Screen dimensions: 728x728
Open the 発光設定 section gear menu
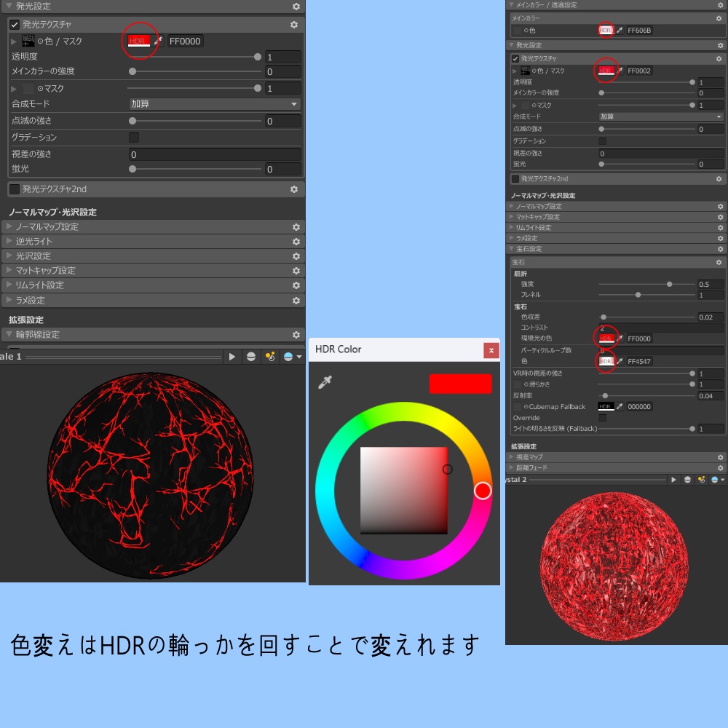point(295,7)
